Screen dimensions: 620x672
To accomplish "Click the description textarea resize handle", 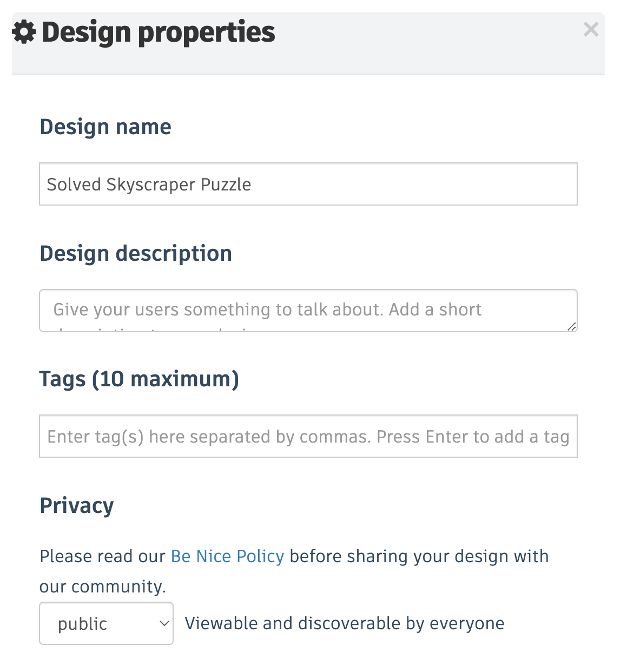I will click(x=572, y=326).
